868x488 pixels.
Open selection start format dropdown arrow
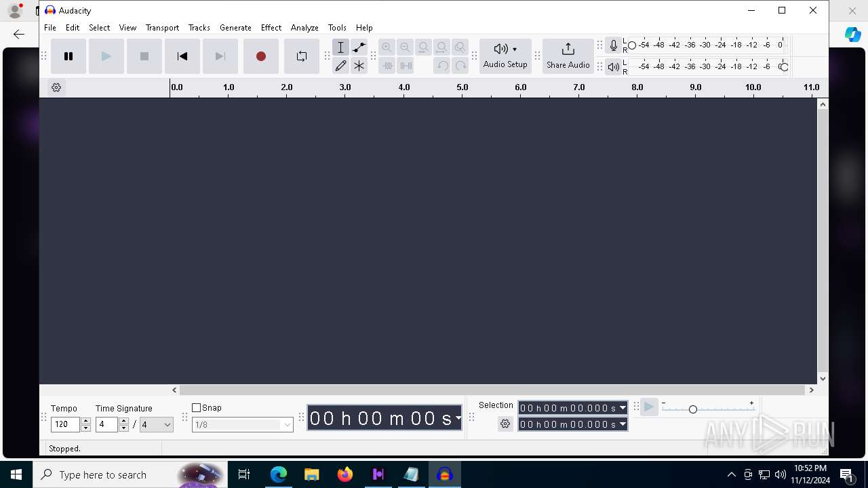coord(623,408)
